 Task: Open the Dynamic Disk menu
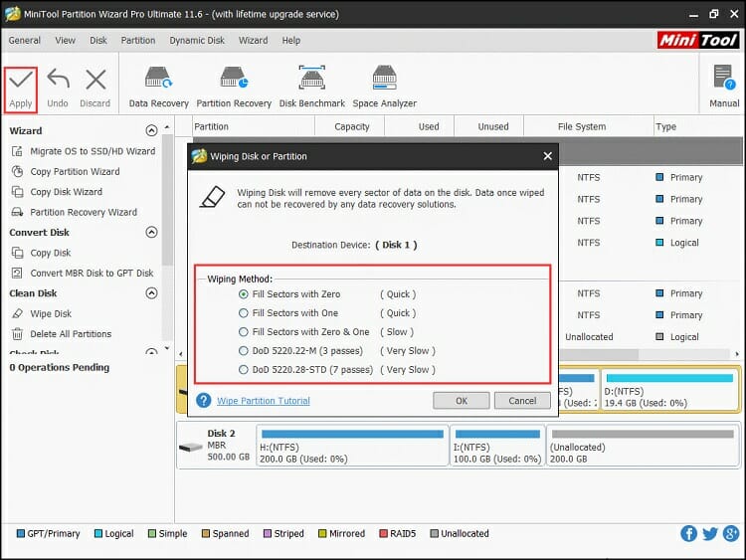tap(197, 41)
